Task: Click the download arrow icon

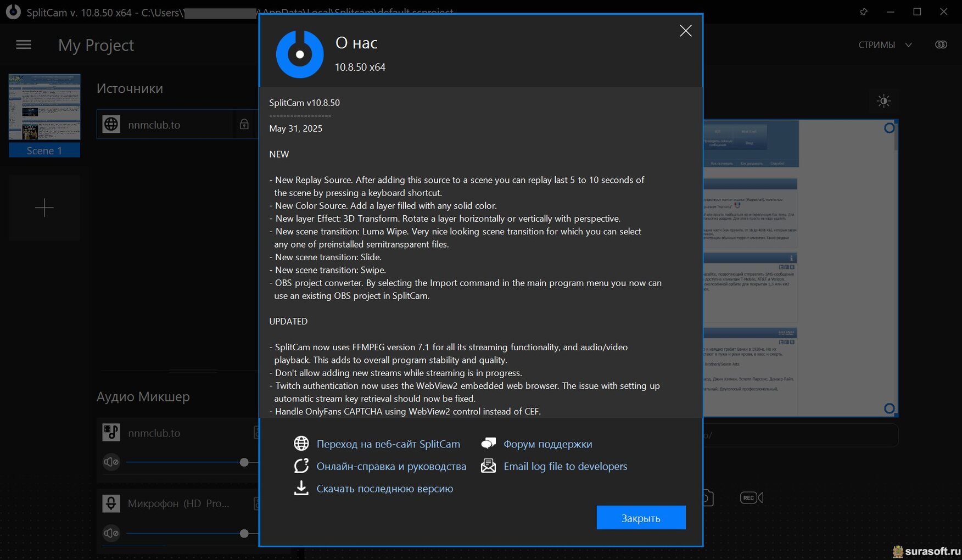Action: click(301, 488)
